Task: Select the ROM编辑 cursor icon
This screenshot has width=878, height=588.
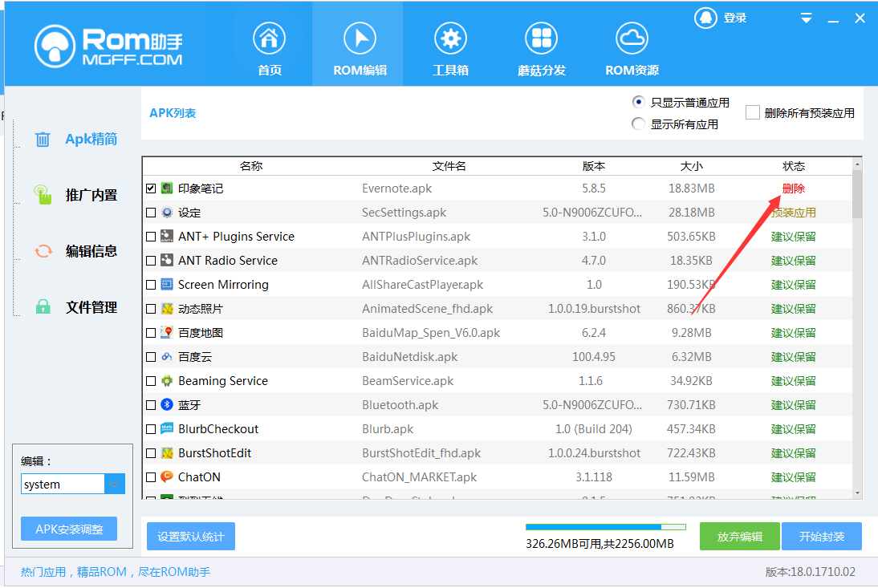Action: click(360, 39)
